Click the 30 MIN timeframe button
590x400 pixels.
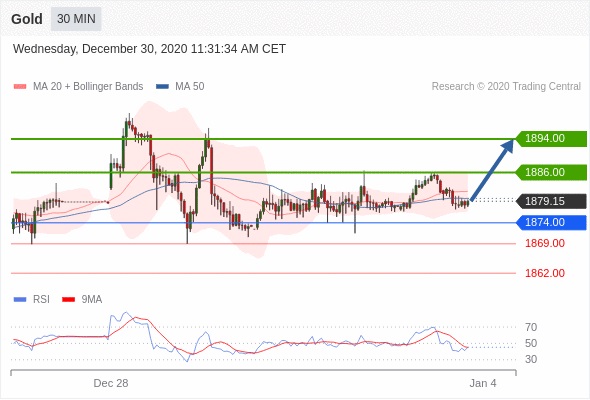point(76,19)
